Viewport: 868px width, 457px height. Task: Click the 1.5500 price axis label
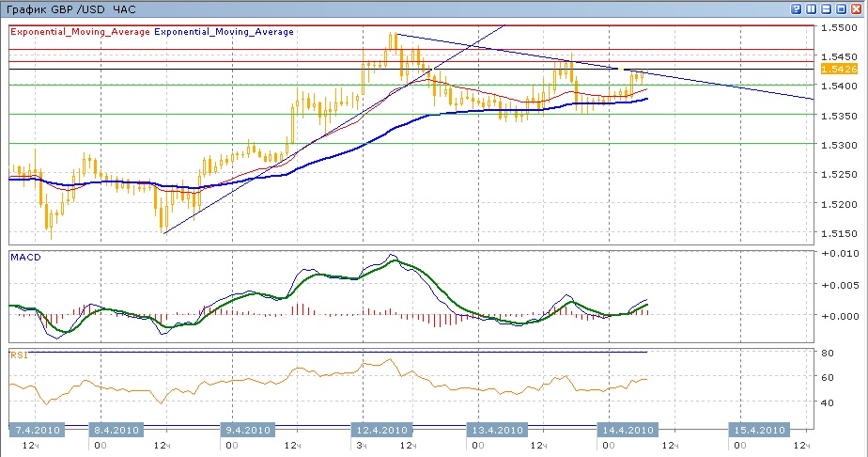pos(838,28)
